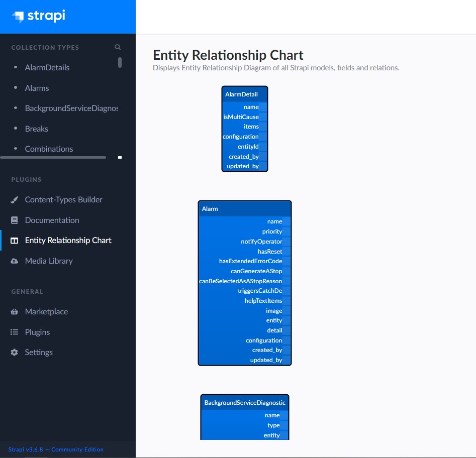Click the Plugins list icon
476x458 pixels.
(14, 332)
